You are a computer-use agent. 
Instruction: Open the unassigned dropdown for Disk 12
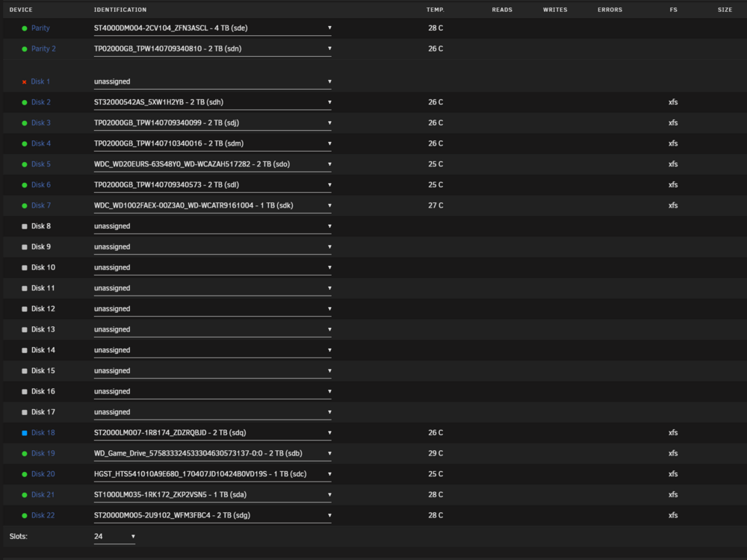point(212,308)
